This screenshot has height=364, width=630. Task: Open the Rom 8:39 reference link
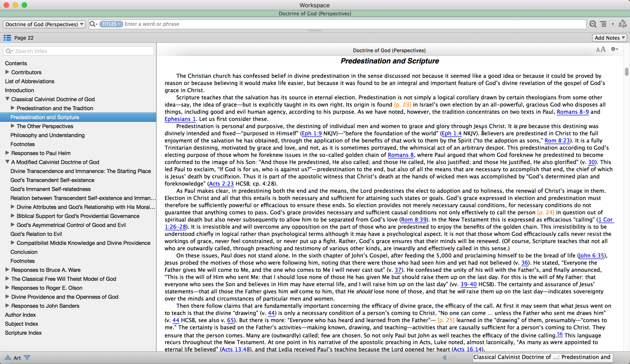click(x=413, y=220)
